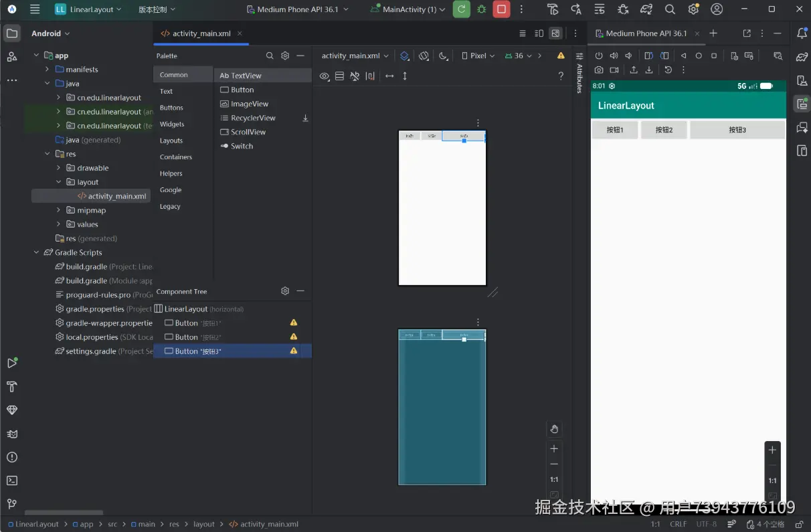Toggle design view options eye icon
811x532 pixels.
pos(325,76)
